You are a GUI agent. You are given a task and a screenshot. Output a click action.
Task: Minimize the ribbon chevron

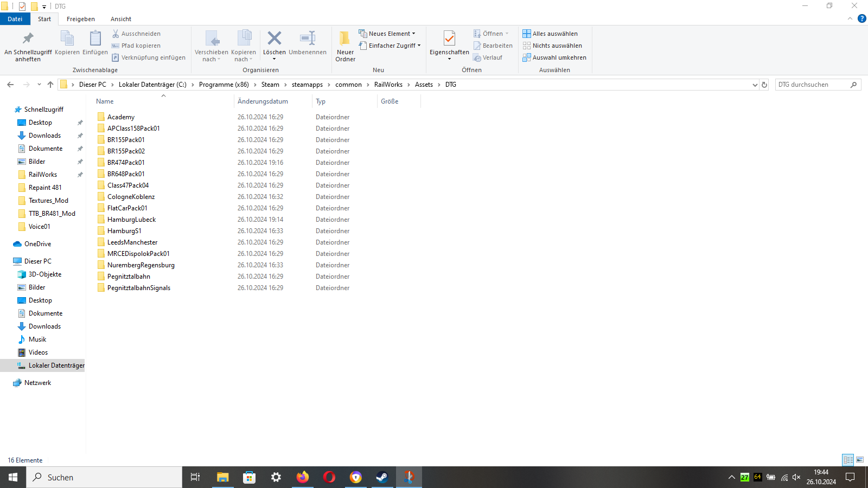pyautogui.click(x=850, y=19)
